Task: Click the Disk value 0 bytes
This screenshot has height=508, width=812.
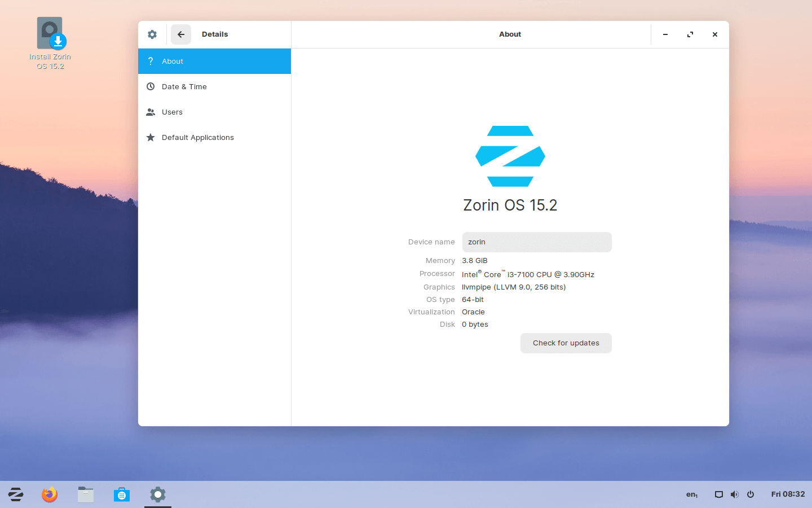Action: coord(475,325)
